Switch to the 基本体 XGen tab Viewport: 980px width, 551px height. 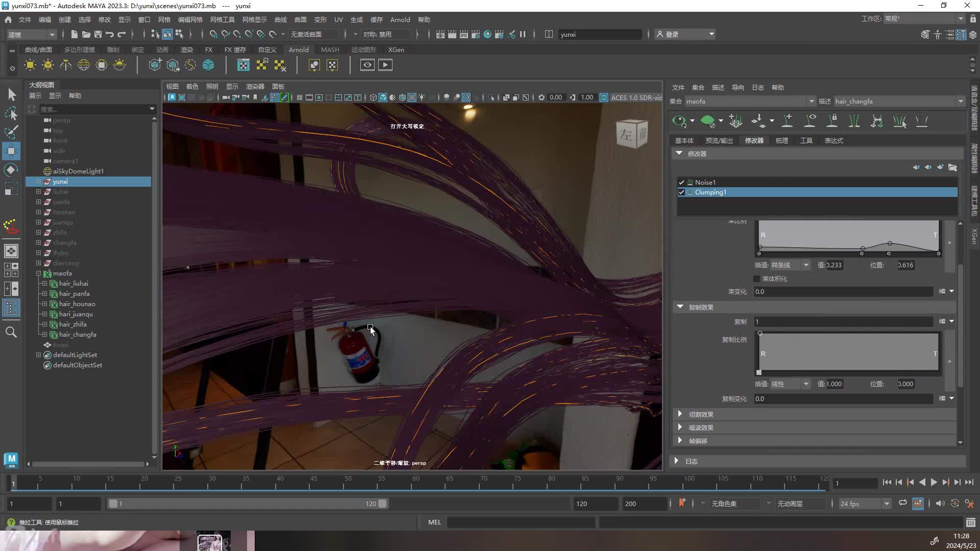pyautogui.click(x=684, y=140)
